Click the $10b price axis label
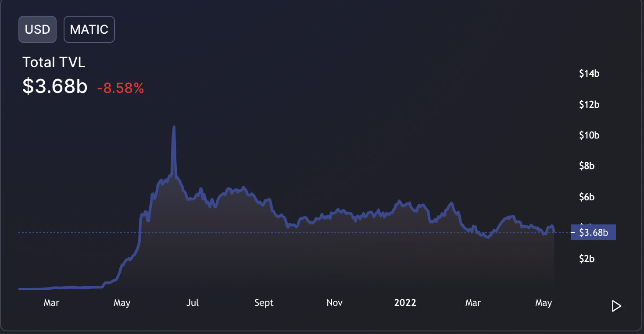 click(x=589, y=135)
